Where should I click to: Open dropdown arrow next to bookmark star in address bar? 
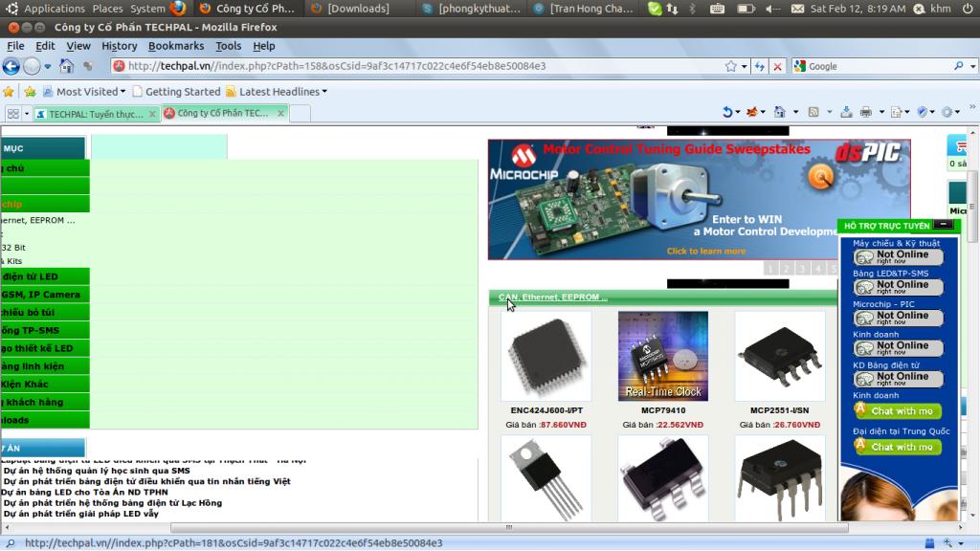744,66
